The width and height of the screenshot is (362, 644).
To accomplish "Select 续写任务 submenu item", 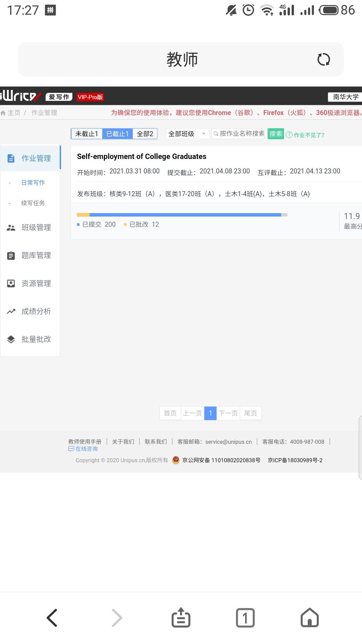I will (x=33, y=203).
